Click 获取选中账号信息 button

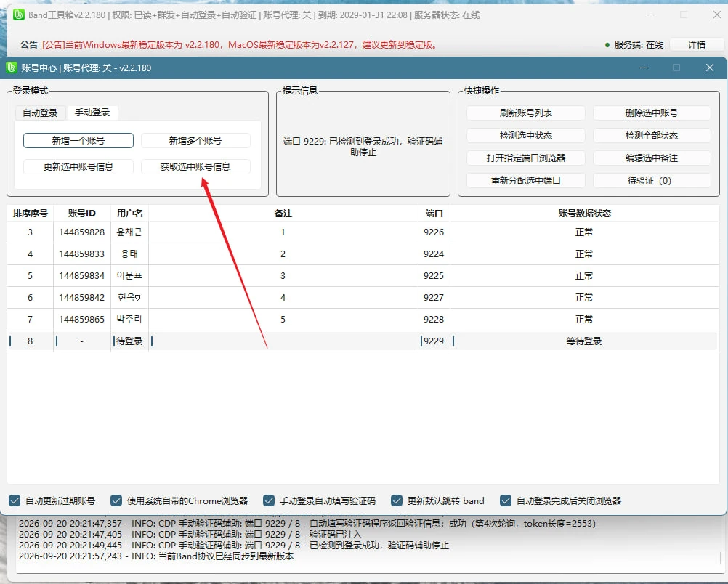click(x=195, y=166)
